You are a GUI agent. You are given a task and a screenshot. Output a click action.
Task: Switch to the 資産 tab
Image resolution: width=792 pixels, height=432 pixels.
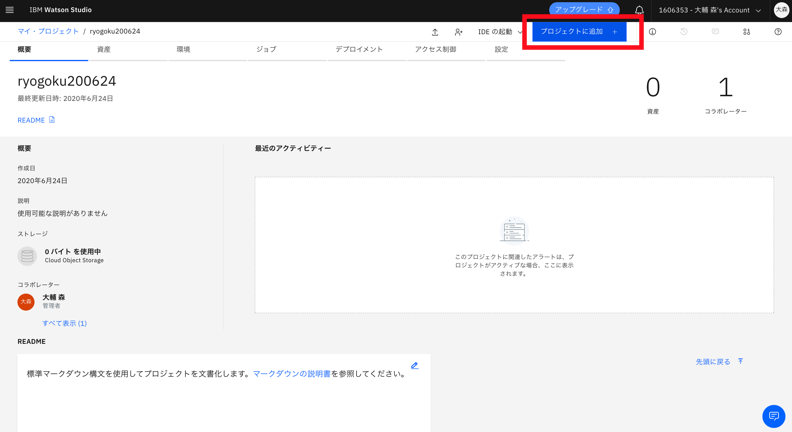pos(128,50)
